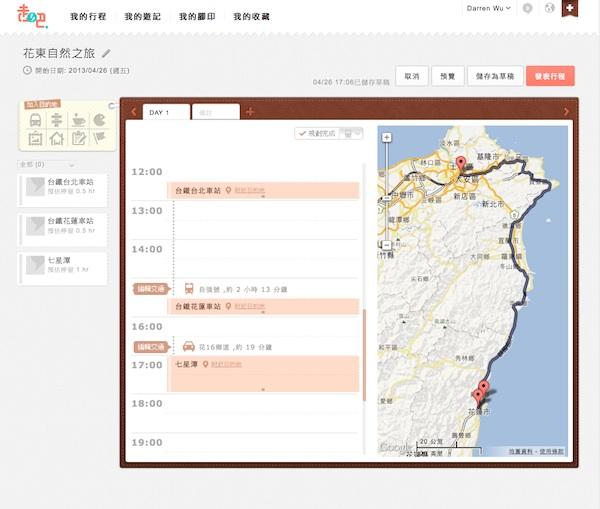600x509 pixels.
Task: Click the map zoom-in plus button
Action: (x=387, y=137)
